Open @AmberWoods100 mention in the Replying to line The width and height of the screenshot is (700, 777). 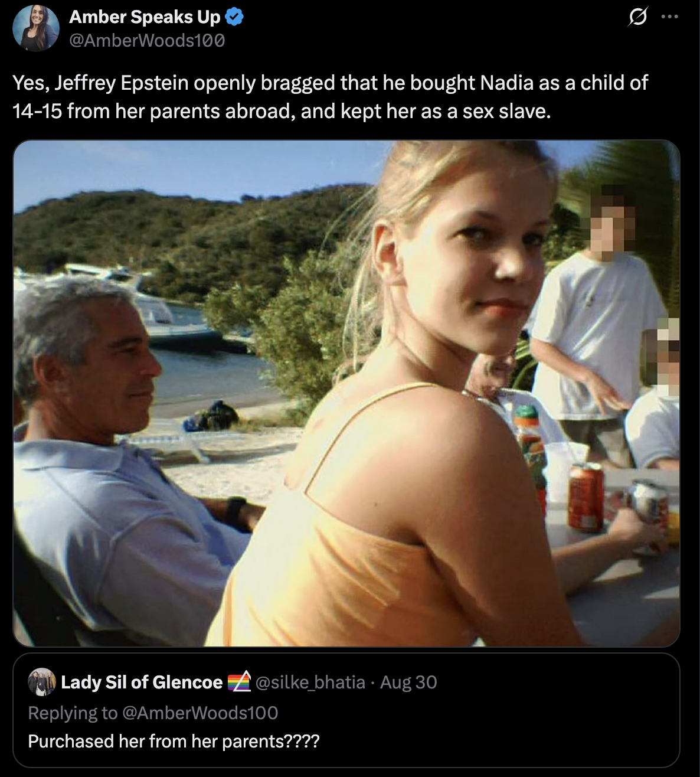[199, 713]
